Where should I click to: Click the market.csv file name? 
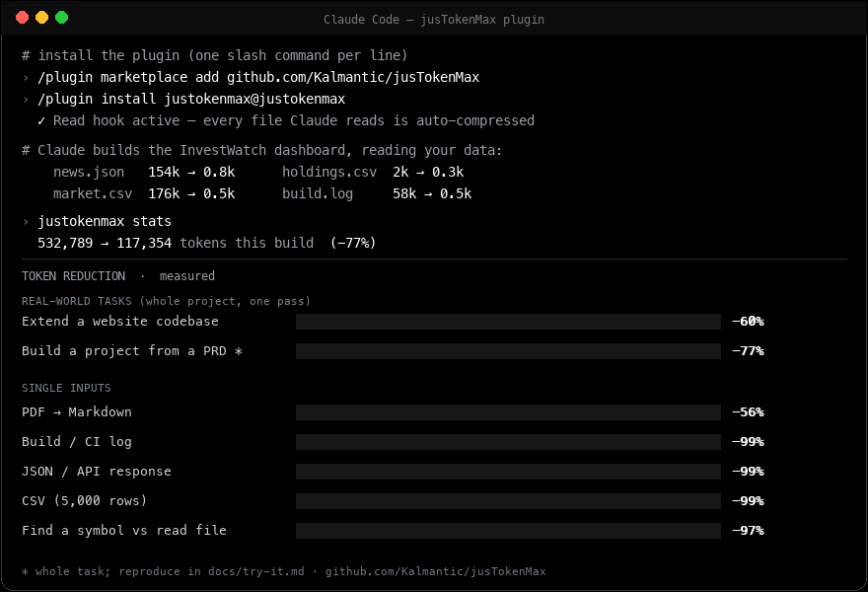[x=93, y=193]
